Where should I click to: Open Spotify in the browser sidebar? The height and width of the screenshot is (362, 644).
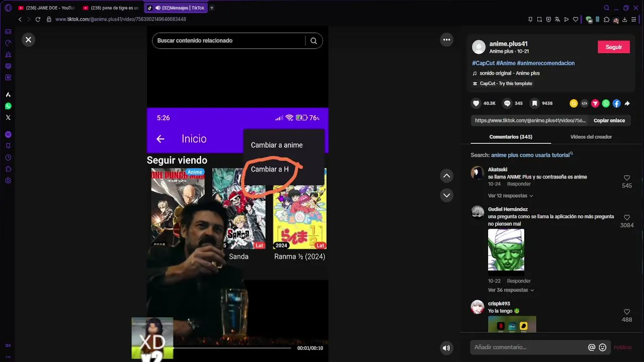[x=8, y=135]
